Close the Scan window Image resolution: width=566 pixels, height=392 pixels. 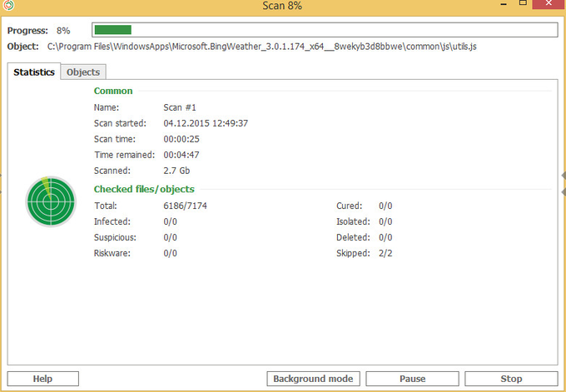click(549, 4)
